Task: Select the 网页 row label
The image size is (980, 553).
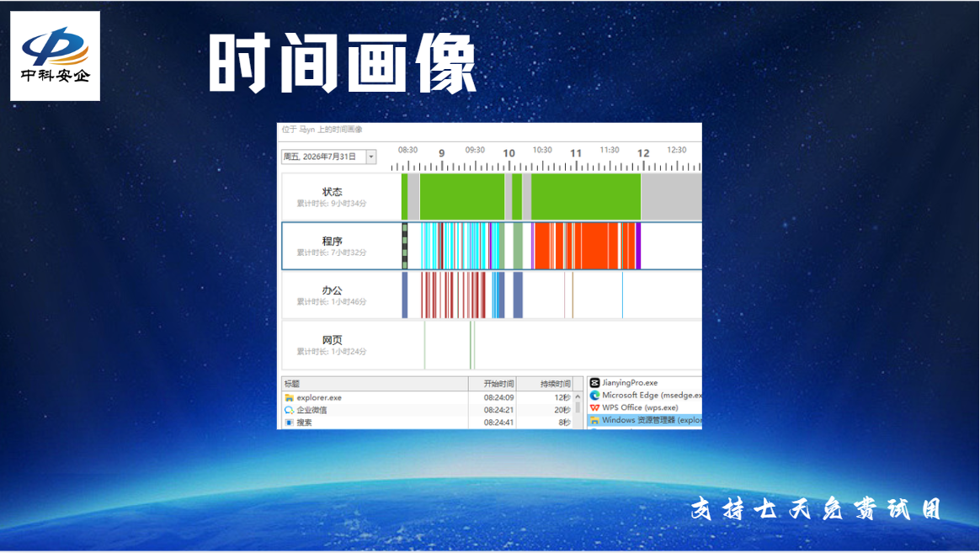Action: [332, 340]
